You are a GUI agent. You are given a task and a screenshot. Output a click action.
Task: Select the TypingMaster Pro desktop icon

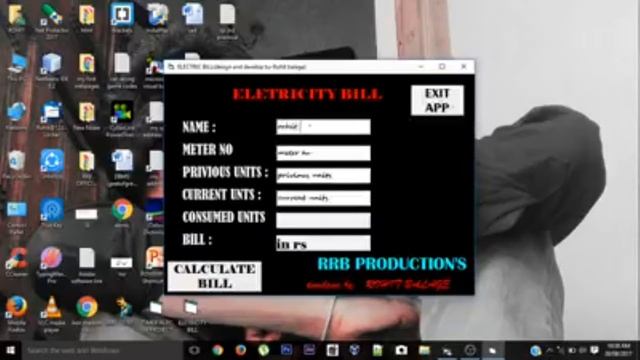coord(51,265)
